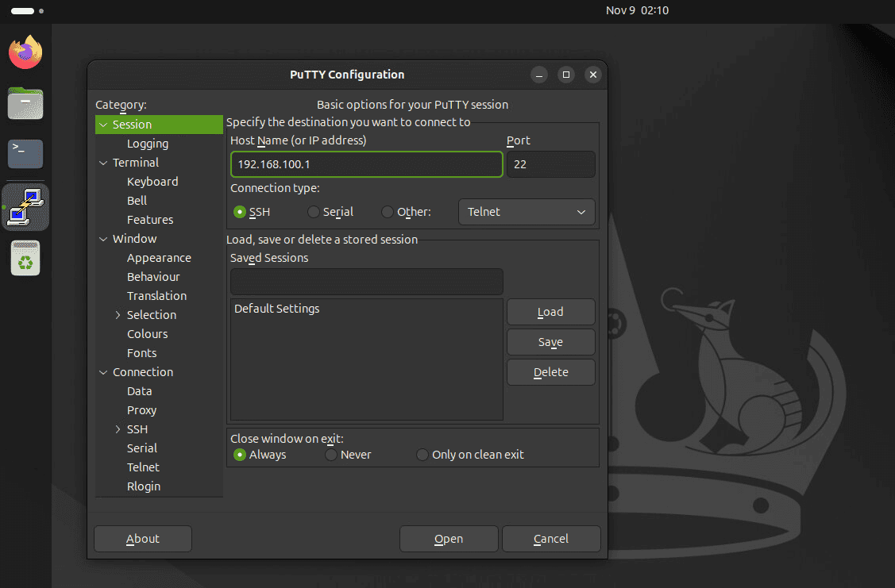Load the selected saved session
This screenshot has height=588, width=895.
pyautogui.click(x=550, y=312)
